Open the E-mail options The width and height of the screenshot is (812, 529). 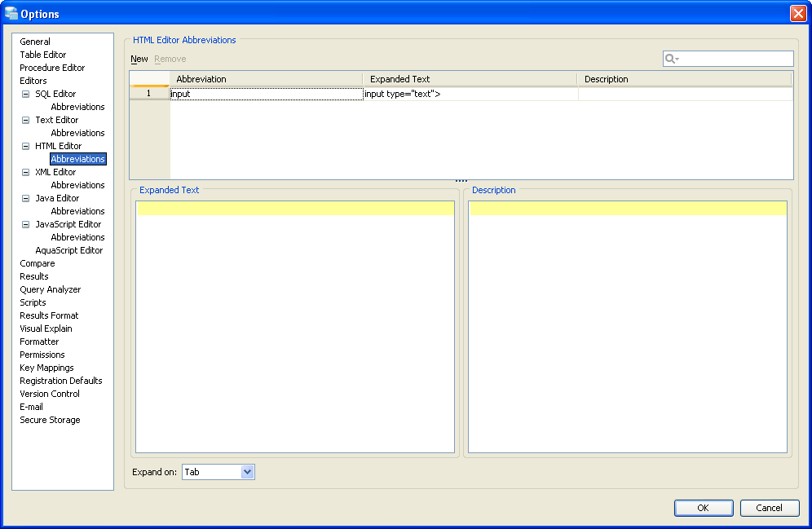(31, 407)
